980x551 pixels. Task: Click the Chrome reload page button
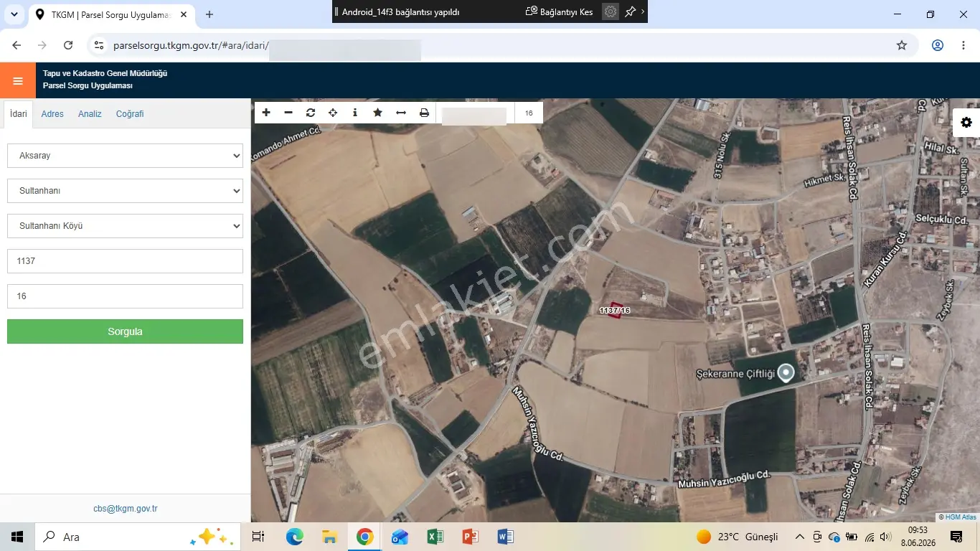click(x=68, y=45)
